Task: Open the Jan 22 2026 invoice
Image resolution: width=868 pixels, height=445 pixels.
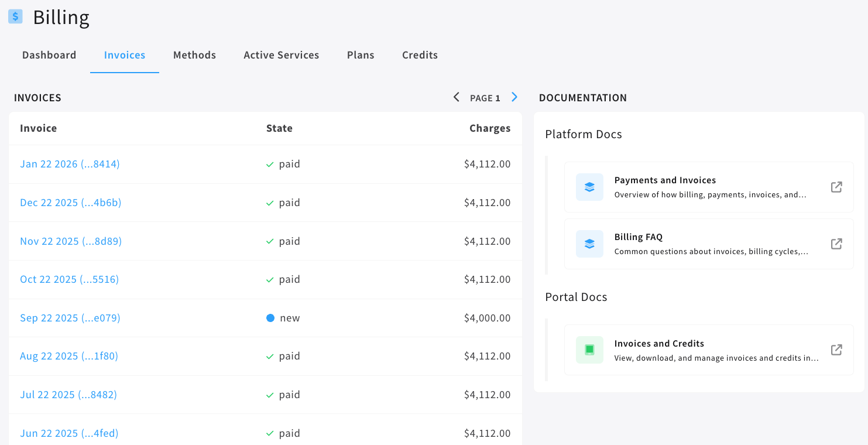Action: (70, 164)
